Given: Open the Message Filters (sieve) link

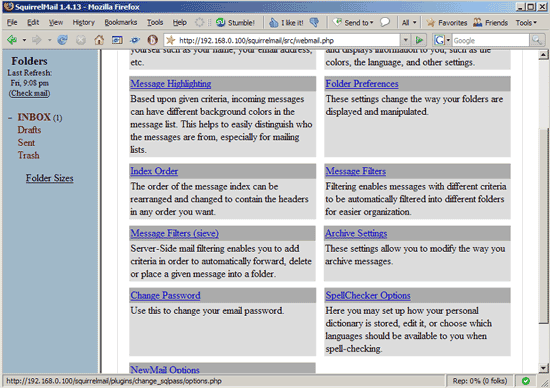Looking at the screenshot, I should [x=174, y=233].
